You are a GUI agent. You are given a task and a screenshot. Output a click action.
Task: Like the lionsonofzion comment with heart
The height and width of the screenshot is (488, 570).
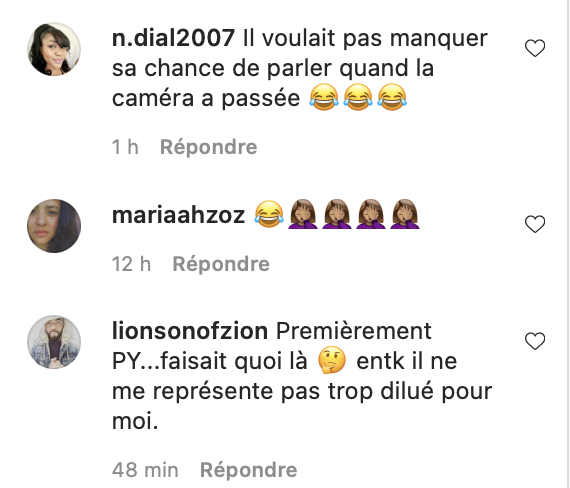point(535,341)
